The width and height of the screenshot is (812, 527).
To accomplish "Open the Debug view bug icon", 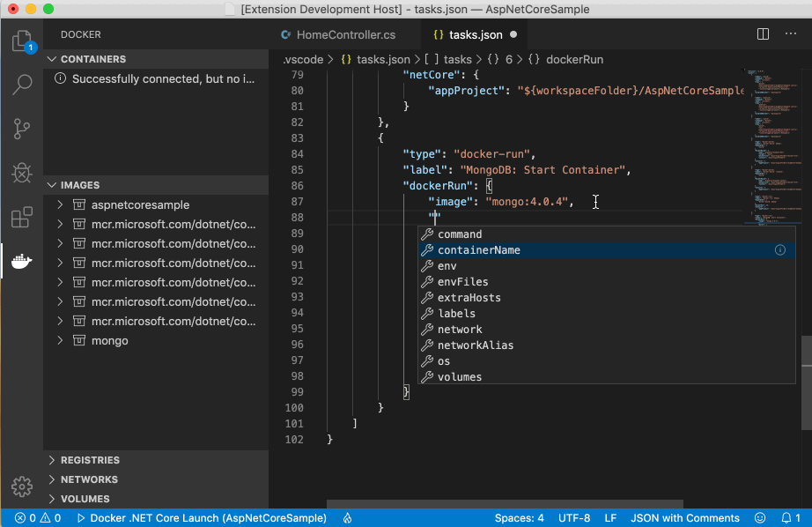I will [x=22, y=173].
